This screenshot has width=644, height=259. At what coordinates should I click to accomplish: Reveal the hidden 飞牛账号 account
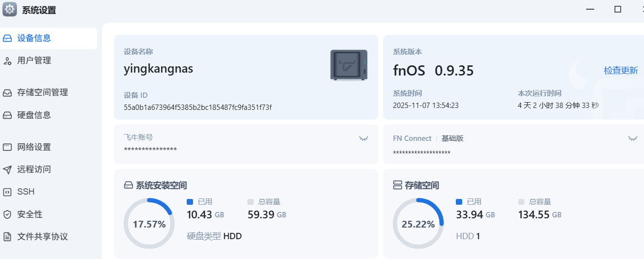[363, 138]
